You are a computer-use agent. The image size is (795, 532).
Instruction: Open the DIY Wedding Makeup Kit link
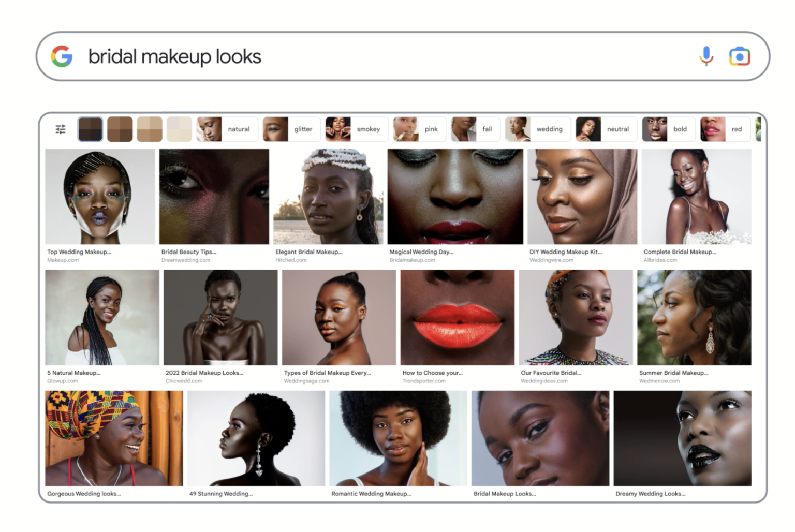tap(565, 252)
